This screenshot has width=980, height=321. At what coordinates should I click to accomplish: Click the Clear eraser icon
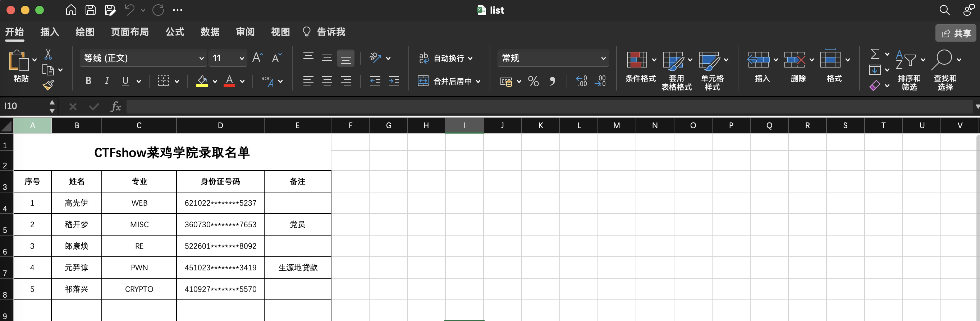875,86
